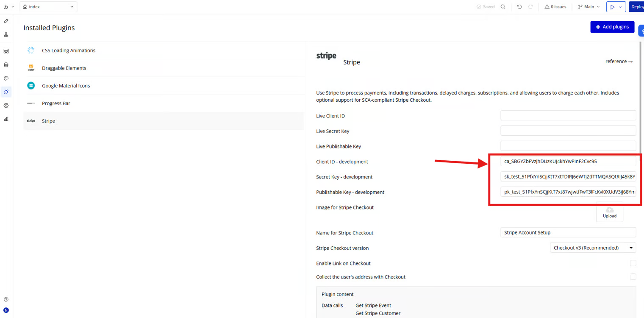
Task: Expand the Main branch dropdown
Action: (x=589, y=7)
